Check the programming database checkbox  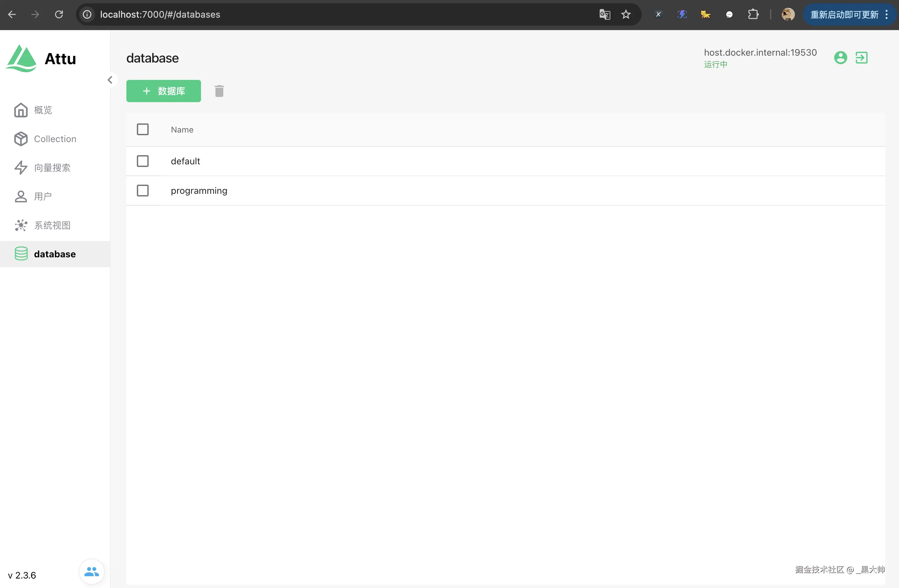click(142, 191)
